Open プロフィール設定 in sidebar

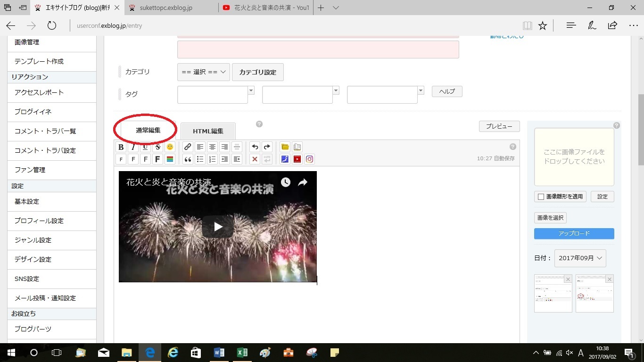pos(52,221)
